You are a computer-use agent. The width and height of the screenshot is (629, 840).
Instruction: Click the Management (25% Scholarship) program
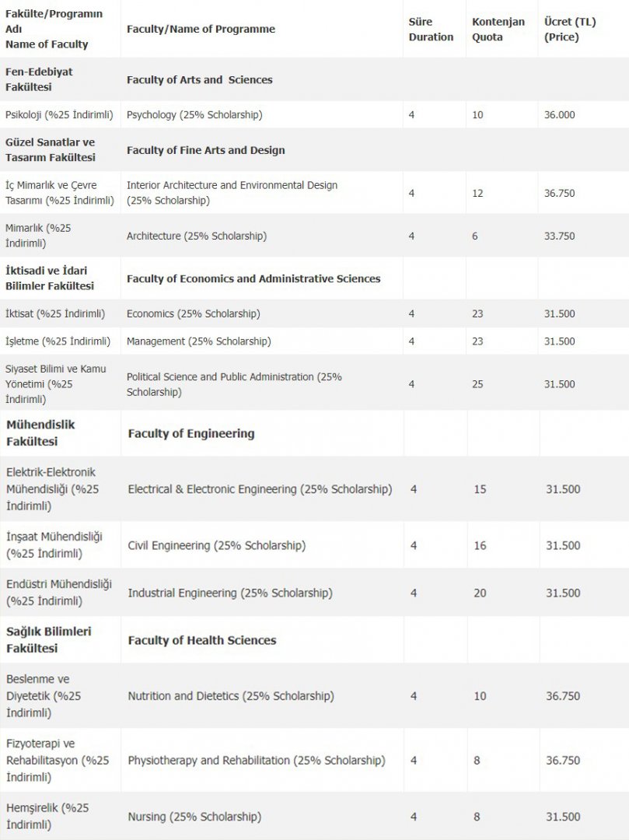198,341
